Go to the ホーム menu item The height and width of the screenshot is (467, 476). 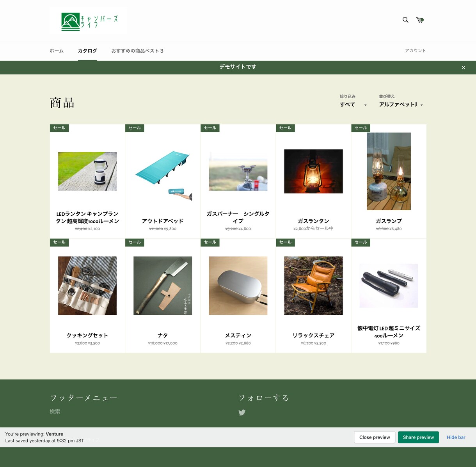click(57, 51)
